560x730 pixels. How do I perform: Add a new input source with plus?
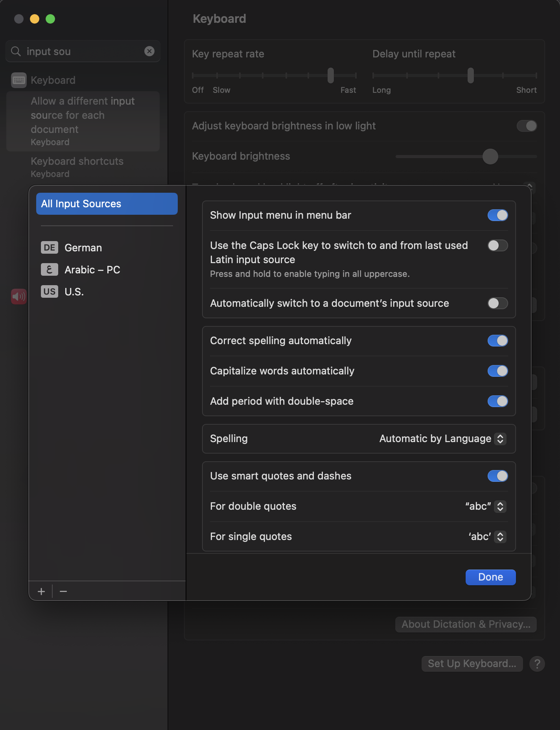pos(41,592)
